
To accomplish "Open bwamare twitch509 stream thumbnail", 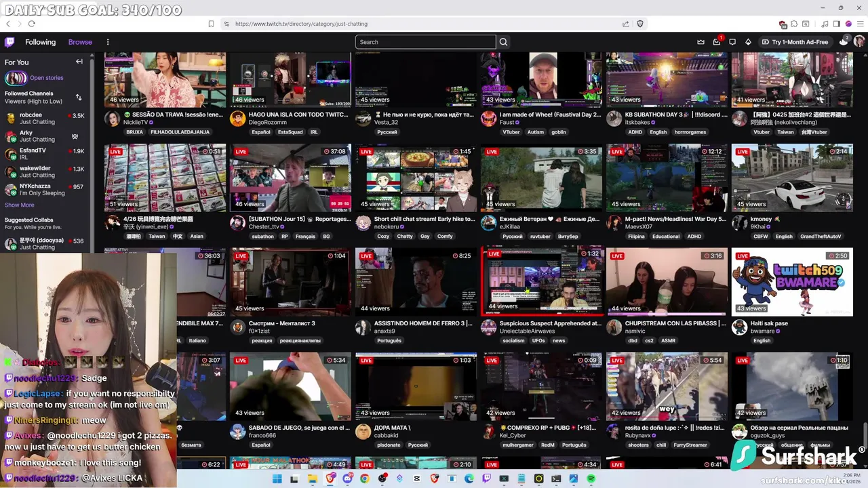I will coord(792,282).
